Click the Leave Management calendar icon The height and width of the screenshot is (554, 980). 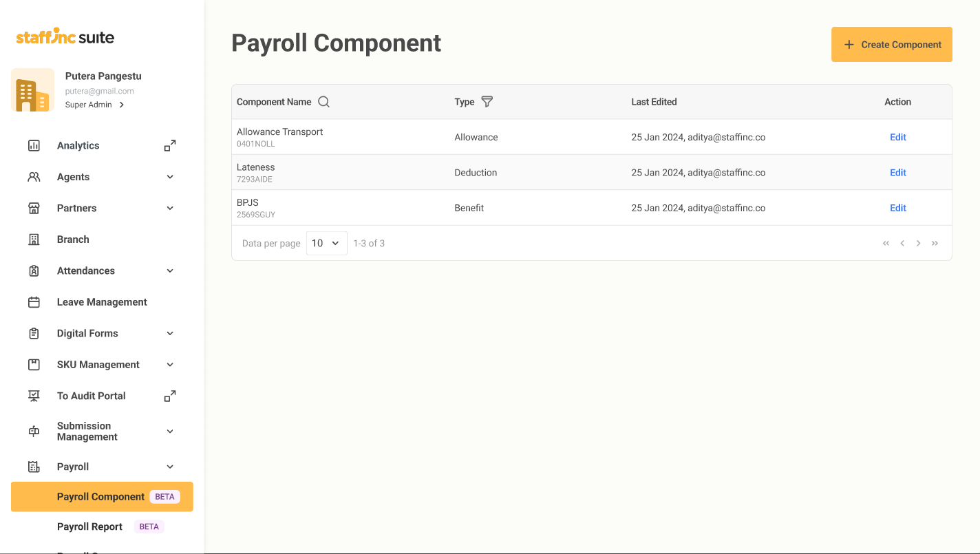[34, 302]
